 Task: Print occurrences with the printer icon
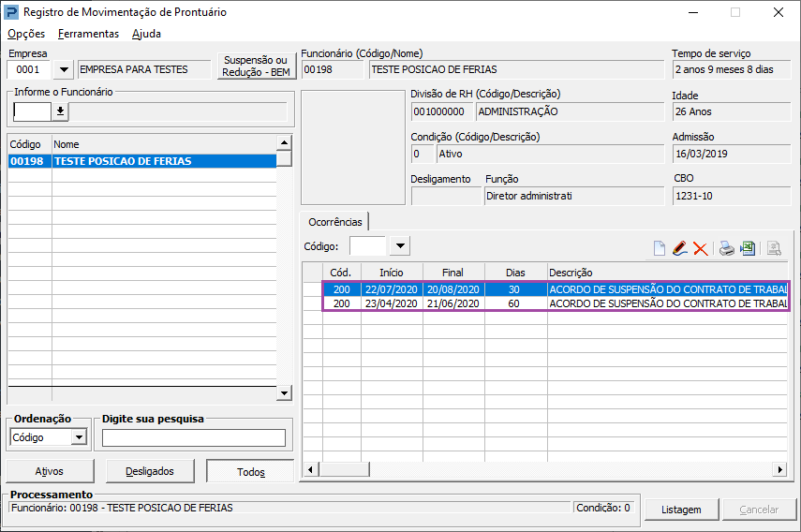726,248
